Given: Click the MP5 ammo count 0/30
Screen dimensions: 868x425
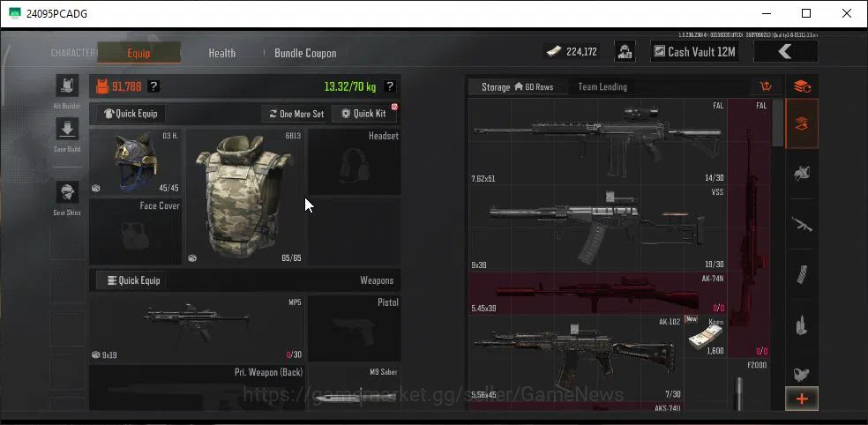Looking at the screenshot, I should pyautogui.click(x=294, y=354).
